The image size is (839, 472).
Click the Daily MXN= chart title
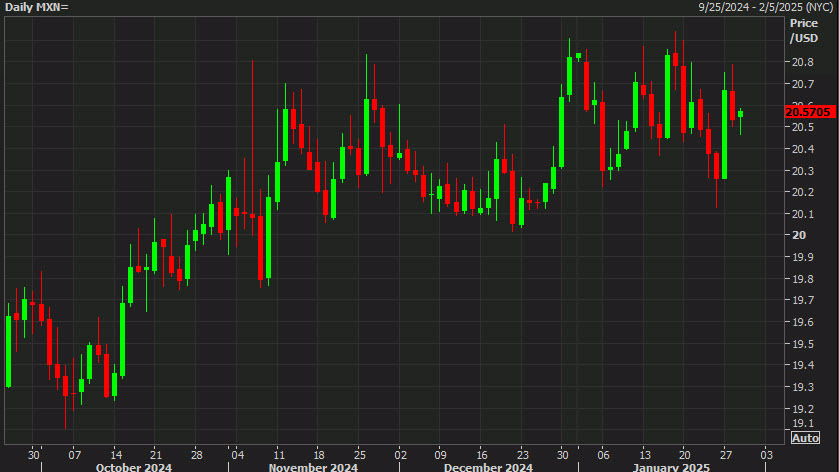(36, 7)
